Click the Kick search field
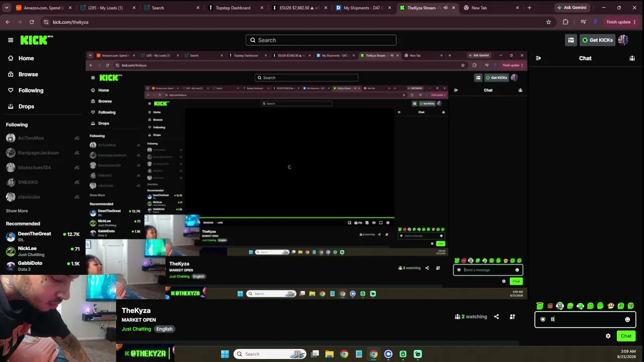The width and height of the screenshot is (644, 362). tap(321, 40)
